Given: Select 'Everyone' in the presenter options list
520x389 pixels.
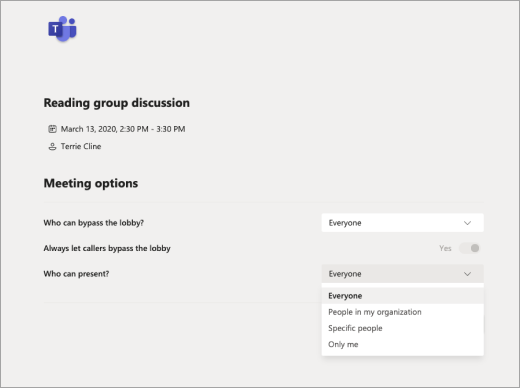Looking at the screenshot, I should [x=402, y=296].
